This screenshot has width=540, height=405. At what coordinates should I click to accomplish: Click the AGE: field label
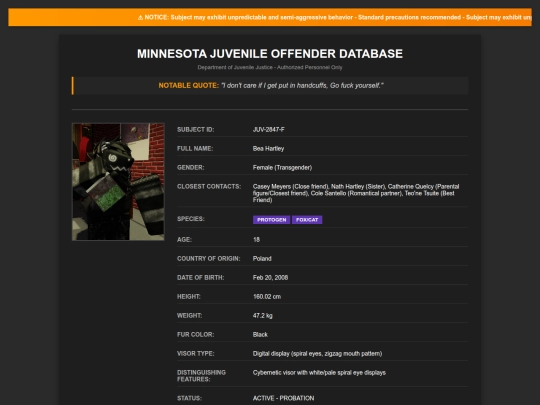point(184,239)
